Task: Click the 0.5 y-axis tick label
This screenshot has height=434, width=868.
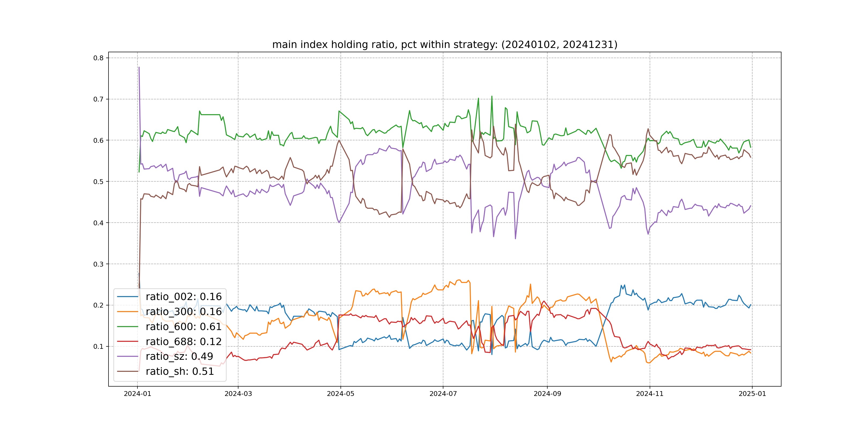Action: tap(98, 182)
